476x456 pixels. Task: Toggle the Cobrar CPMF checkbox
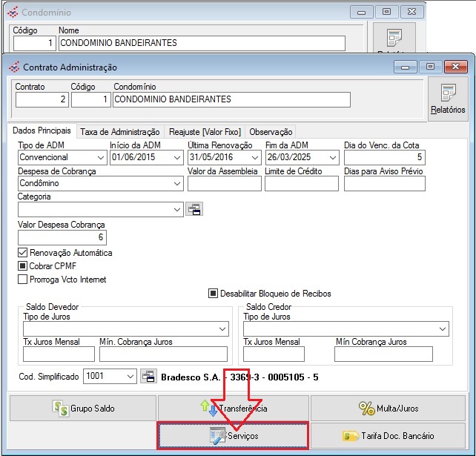pos(22,266)
